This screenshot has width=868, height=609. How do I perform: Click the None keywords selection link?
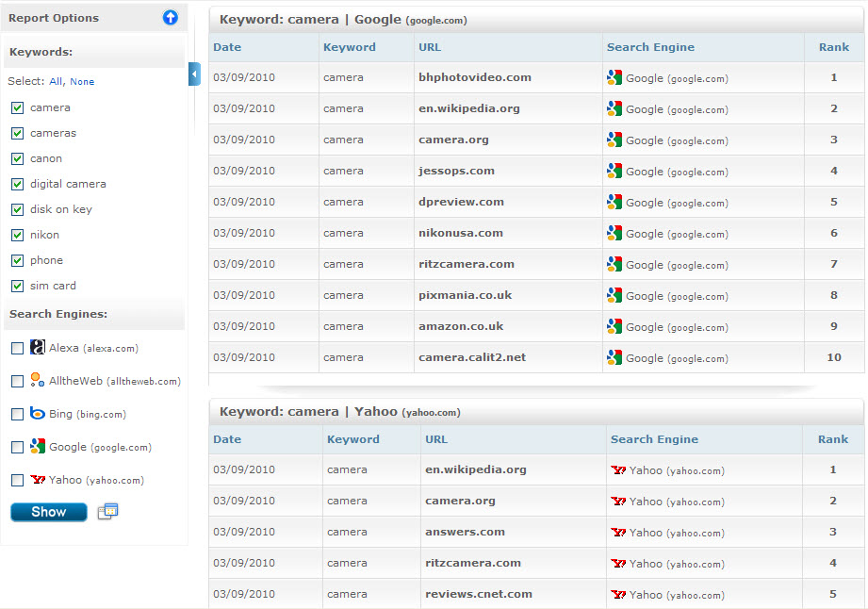[82, 82]
